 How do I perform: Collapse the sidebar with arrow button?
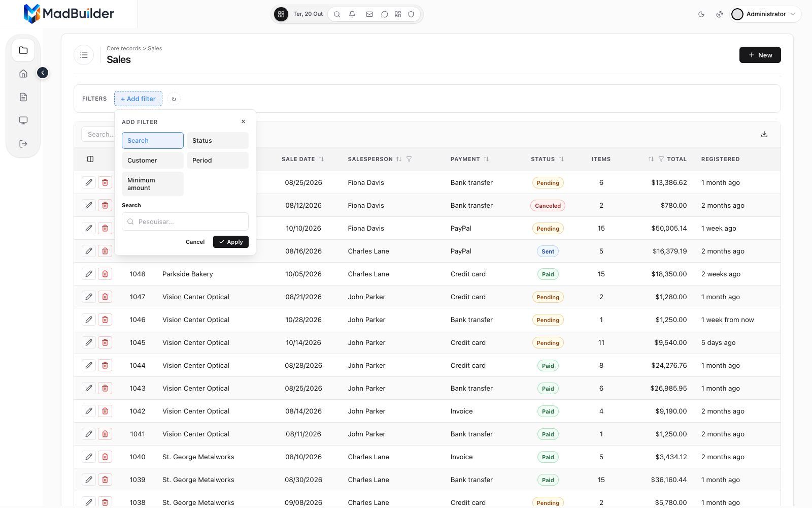(43, 73)
